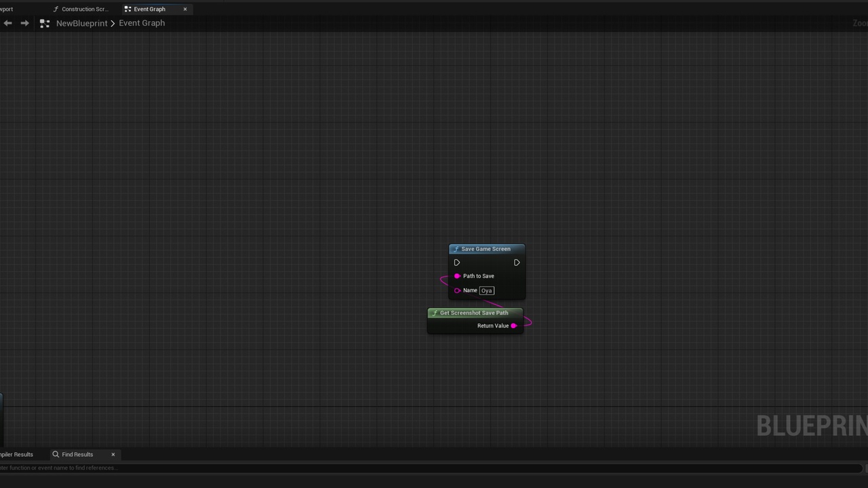Navigate back with the left arrow
This screenshot has width=868, height=488.
tap(7, 23)
